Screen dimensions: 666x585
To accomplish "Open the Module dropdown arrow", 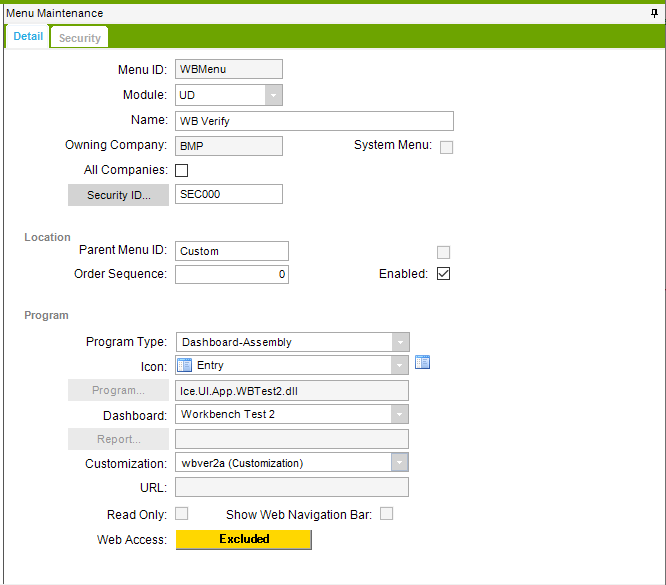I will coord(274,95).
